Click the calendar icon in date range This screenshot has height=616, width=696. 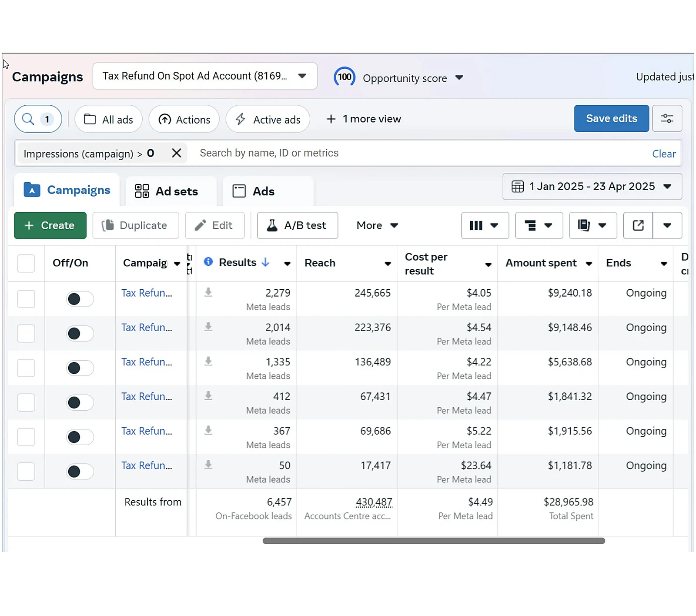point(518,187)
